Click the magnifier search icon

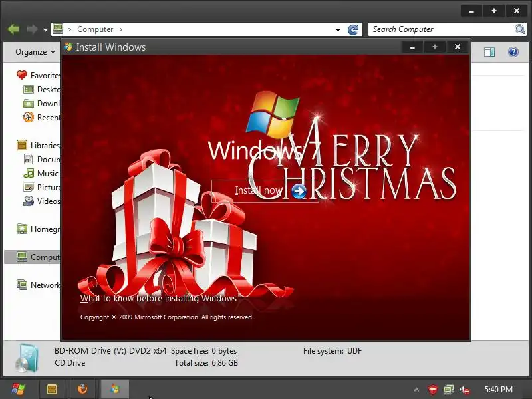coord(519,29)
